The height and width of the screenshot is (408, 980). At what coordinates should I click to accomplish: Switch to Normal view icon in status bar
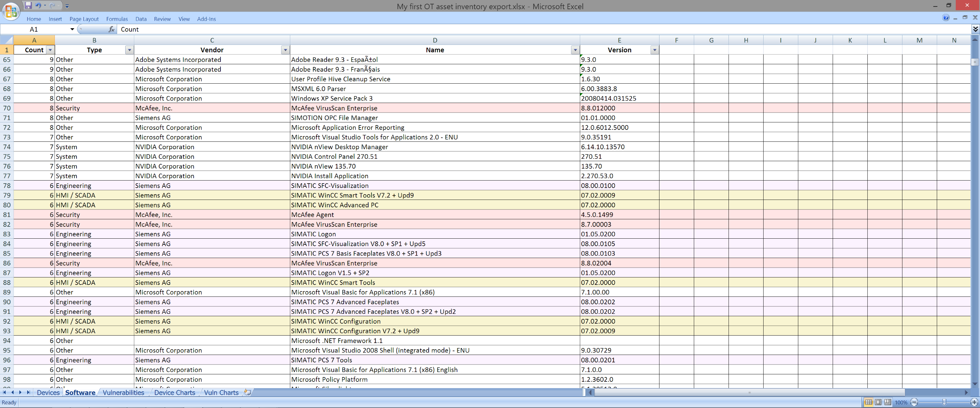point(868,402)
